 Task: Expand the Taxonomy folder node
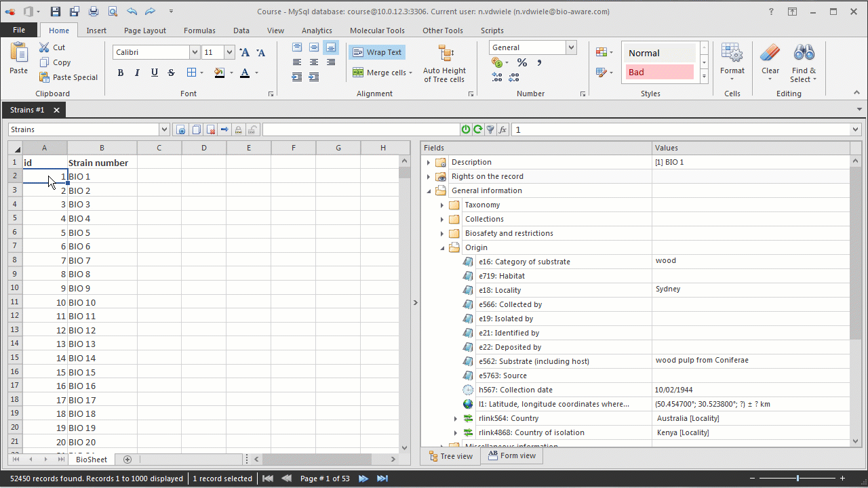click(442, 205)
